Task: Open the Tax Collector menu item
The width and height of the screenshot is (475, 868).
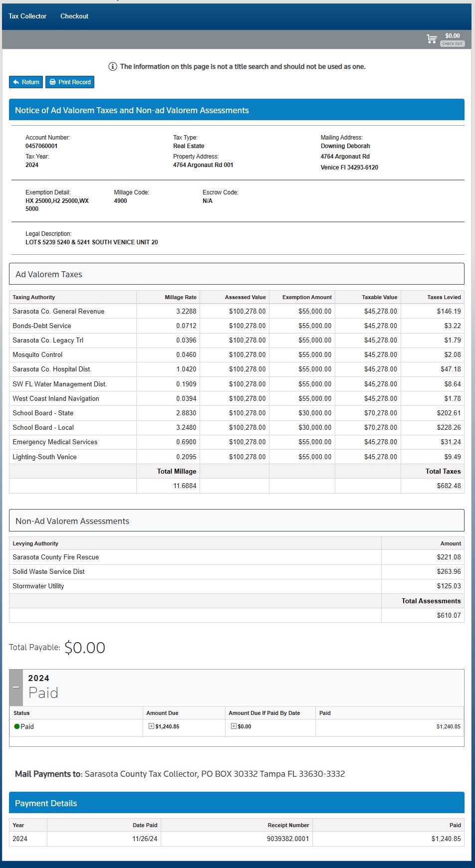Action: click(27, 16)
